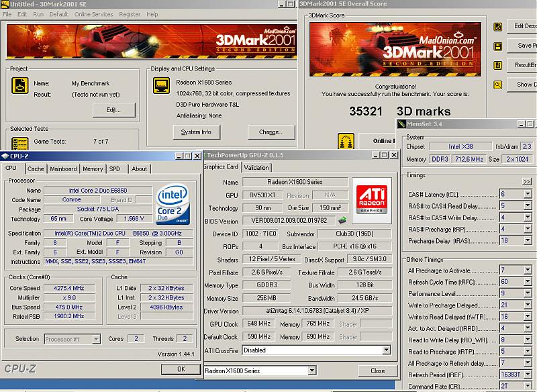Screen dimensions: 537x392
Task: Click the Show Details button in score window
Action: tap(522, 84)
